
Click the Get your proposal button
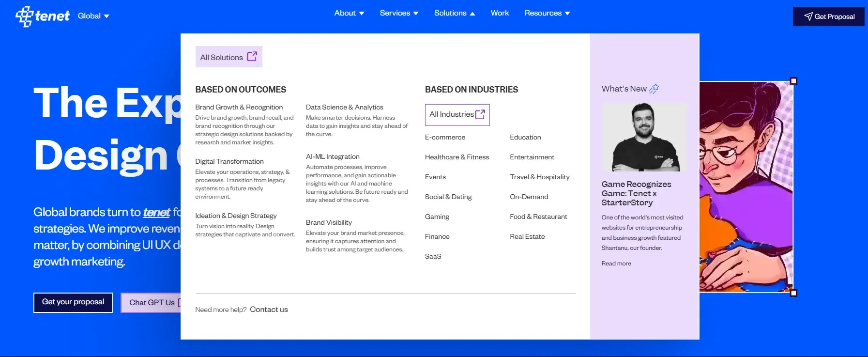[73, 302]
